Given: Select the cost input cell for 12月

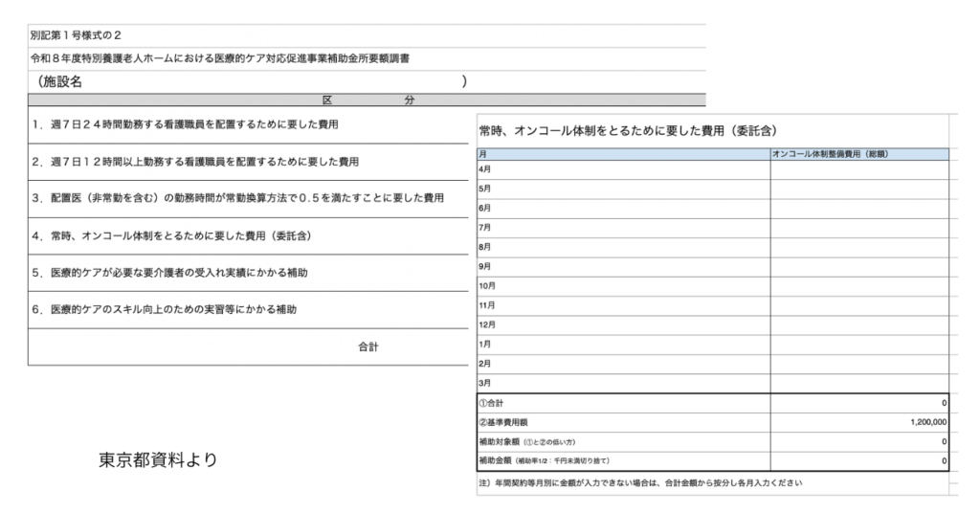Looking at the screenshot, I should pos(859,324).
